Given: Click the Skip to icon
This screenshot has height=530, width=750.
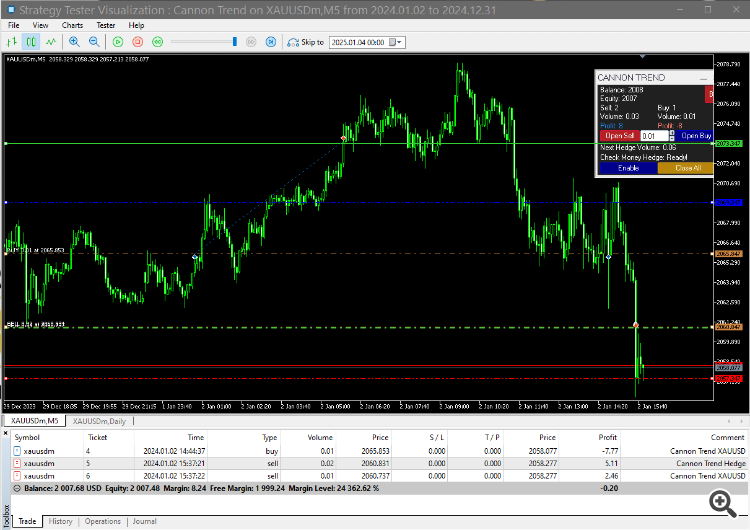Looking at the screenshot, I should (293, 43).
